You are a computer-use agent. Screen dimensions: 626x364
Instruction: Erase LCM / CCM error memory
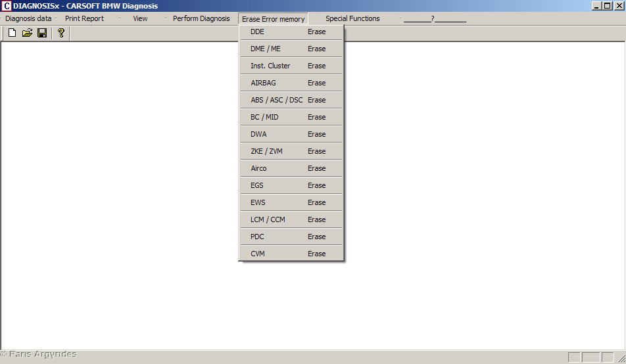pyautogui.click(x=291, y=219)
